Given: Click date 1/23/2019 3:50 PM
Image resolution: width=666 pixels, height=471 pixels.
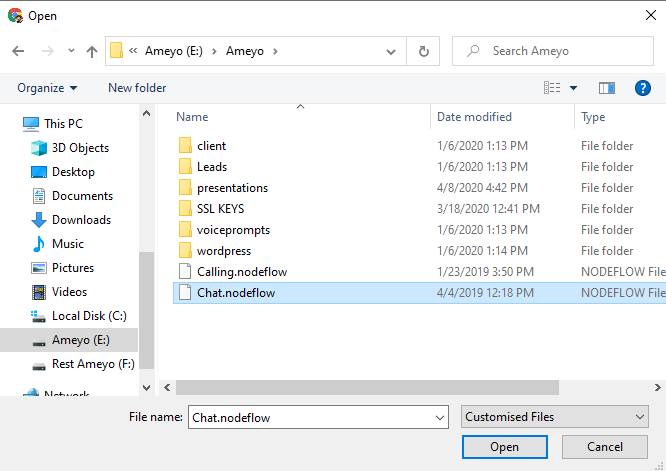Looking at the screenshot, I should click(485, 272).
